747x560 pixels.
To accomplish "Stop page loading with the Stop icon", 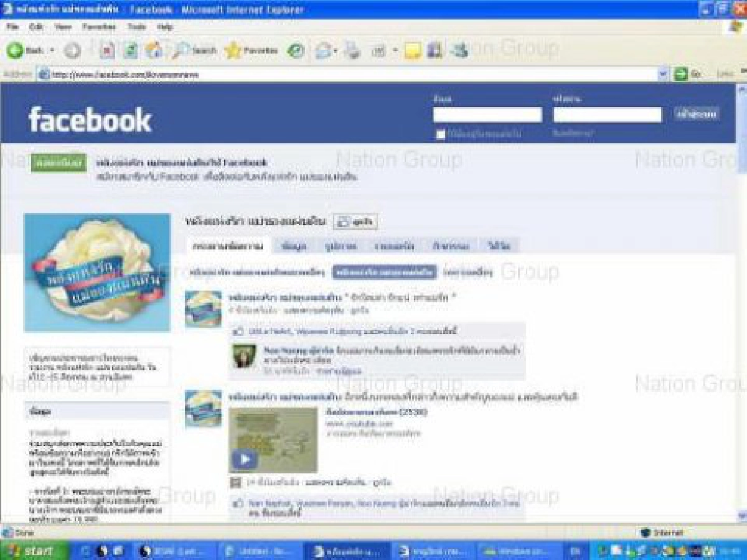I will click(x=107, y=51).
